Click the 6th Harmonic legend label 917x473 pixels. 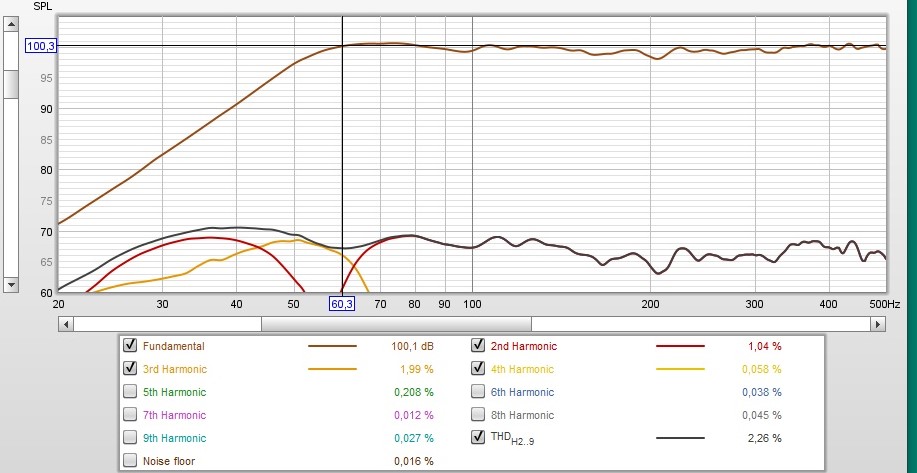522,392
